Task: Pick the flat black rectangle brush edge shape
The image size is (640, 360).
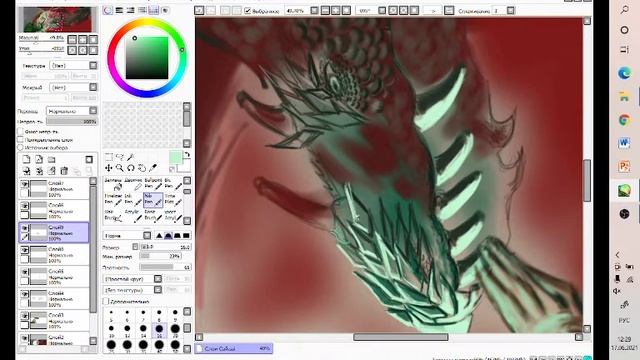Action: (x=186, y=236)
